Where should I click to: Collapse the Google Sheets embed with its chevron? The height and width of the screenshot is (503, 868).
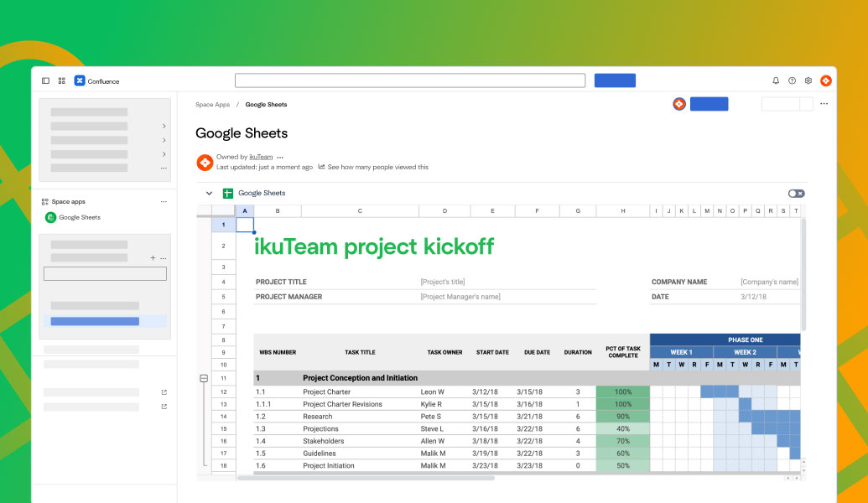click(209, 193)
